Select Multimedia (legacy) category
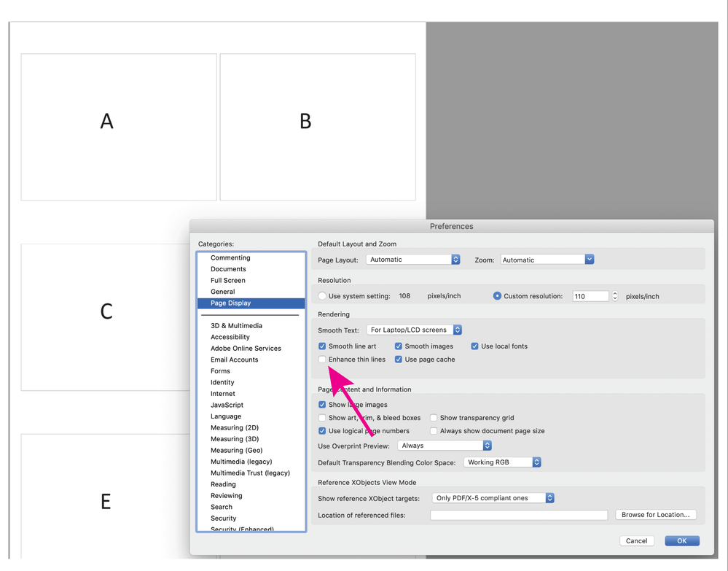The height and width of the screenshot is (571, 728). point(251,462)
